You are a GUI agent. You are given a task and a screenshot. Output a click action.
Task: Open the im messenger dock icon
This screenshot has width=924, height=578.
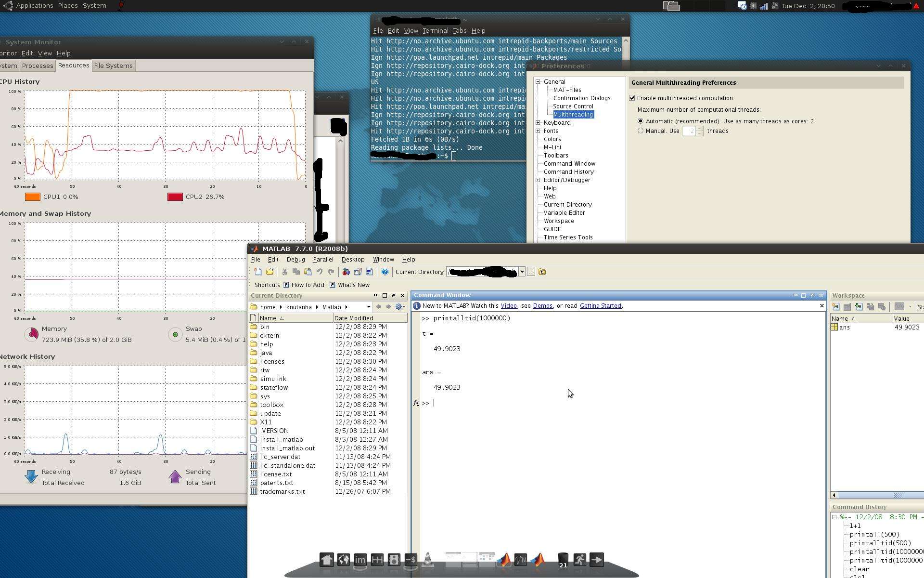coord(360,559)
